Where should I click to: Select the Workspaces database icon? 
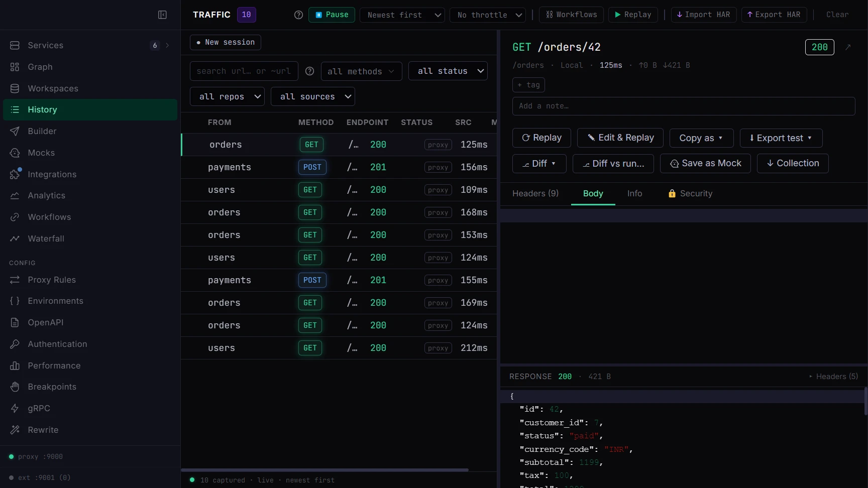[15, 88]
